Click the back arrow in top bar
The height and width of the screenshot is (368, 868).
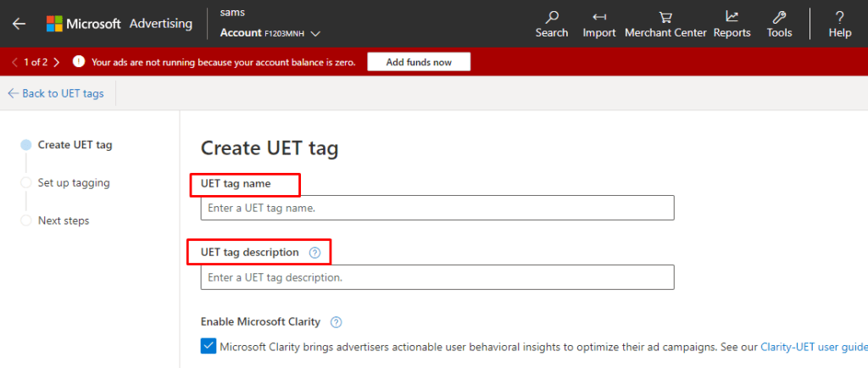[x=19, y=24]
